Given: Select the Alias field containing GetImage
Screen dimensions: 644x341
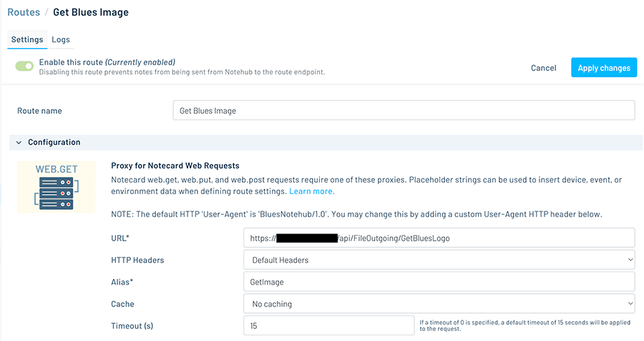Looking at the screenshot, I should (x=439, y=282).
